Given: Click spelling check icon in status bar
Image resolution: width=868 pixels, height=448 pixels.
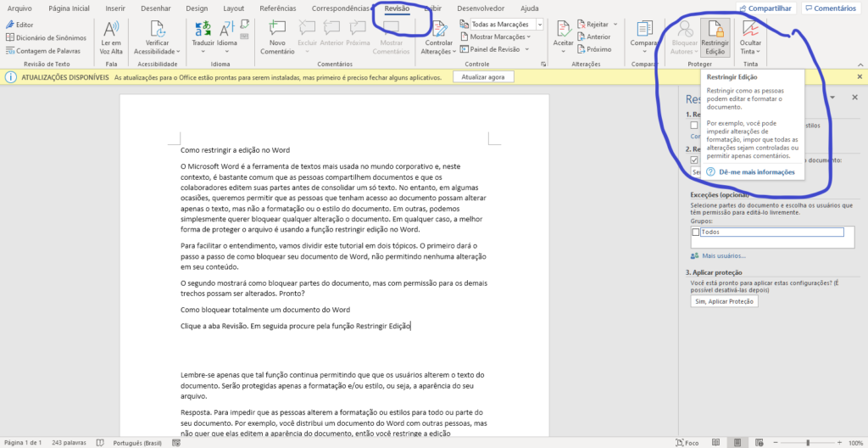Looking at the screenshot, I should coord(100,443).
